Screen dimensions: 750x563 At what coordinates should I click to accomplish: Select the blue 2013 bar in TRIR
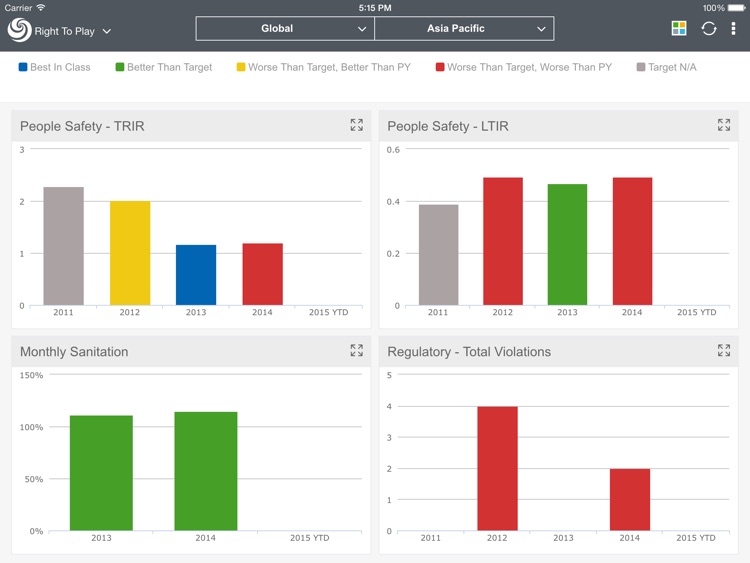(196, 275)
